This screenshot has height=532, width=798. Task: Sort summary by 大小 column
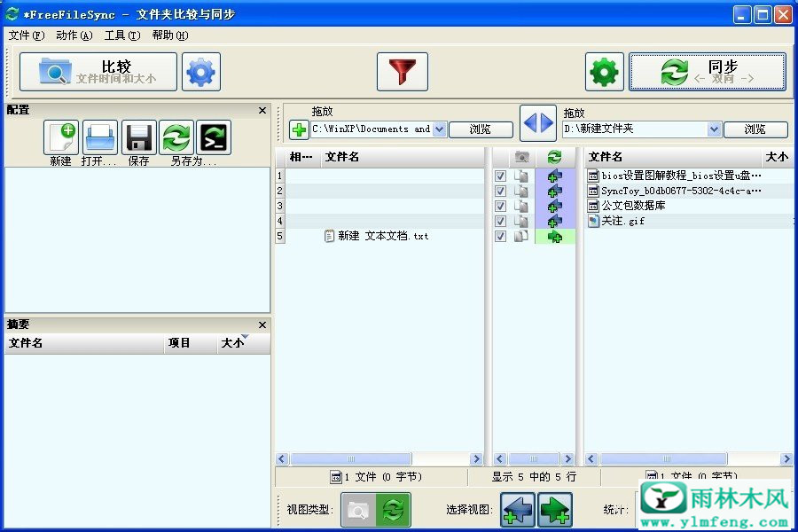[x=243, y=344]
